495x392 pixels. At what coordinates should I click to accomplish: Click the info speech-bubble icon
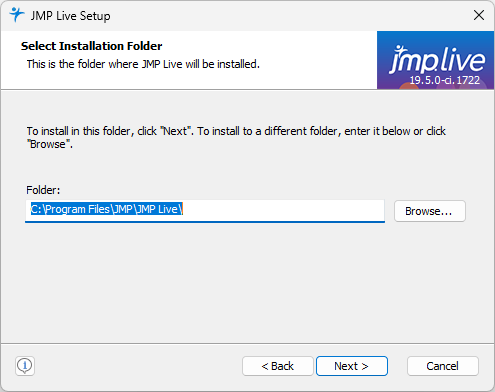(25, 366)
